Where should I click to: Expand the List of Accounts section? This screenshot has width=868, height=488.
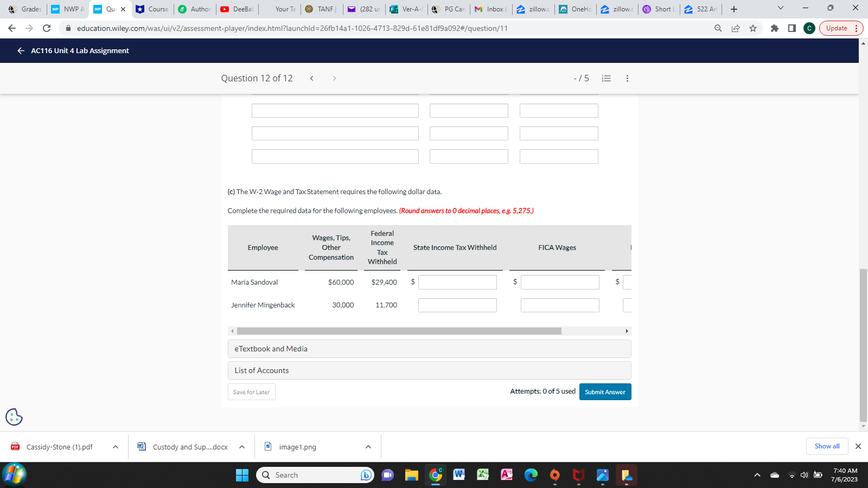pyautogui.click(x=429, y=370)
